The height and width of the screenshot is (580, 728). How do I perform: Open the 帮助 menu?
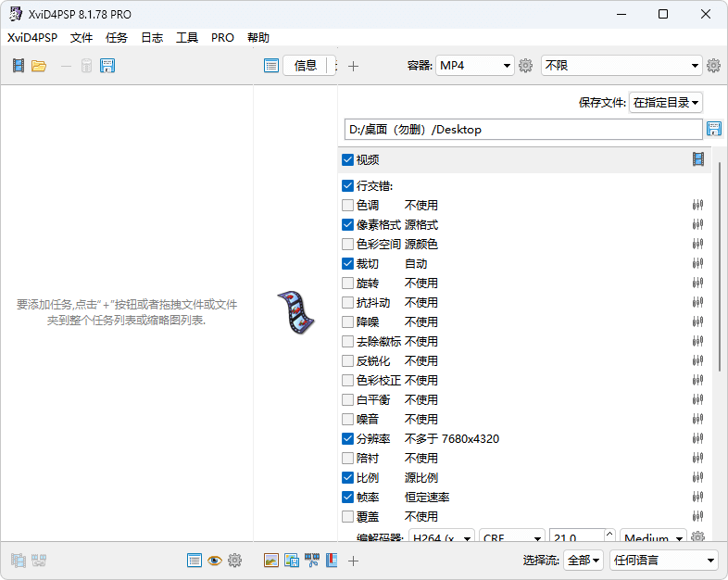[x=258, y=38]
